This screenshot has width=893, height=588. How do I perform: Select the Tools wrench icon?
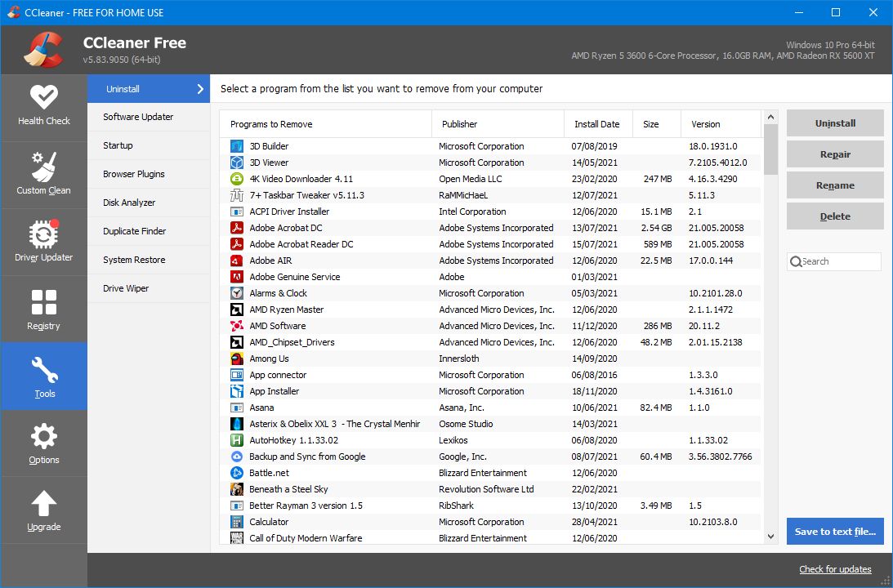[x=44, y=369]
